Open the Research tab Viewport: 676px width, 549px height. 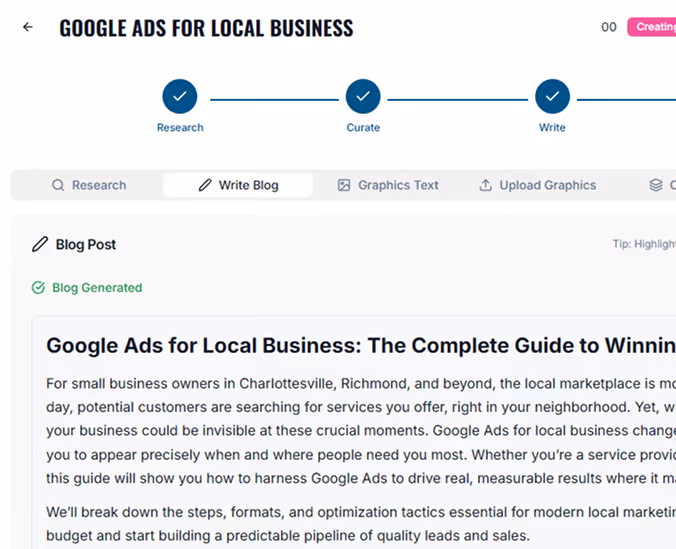[x=89, y=185]
